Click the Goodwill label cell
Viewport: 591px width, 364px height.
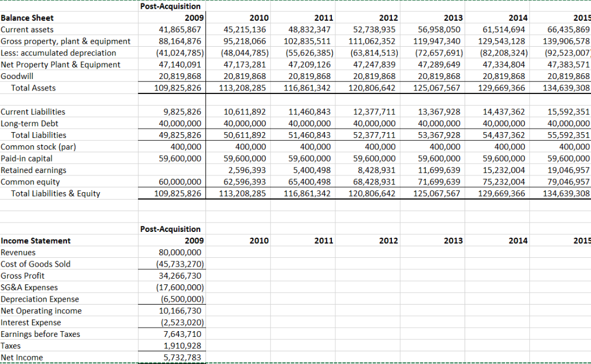(x=17, y=76)
